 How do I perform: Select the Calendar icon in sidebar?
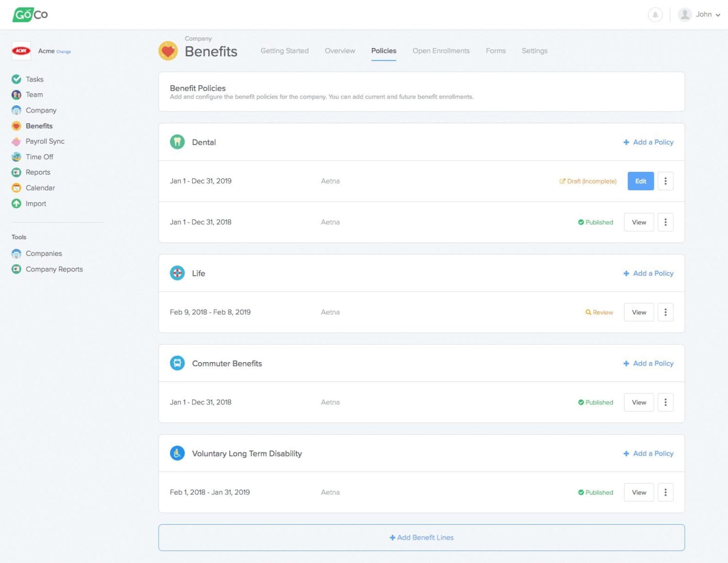click(17, 188)
